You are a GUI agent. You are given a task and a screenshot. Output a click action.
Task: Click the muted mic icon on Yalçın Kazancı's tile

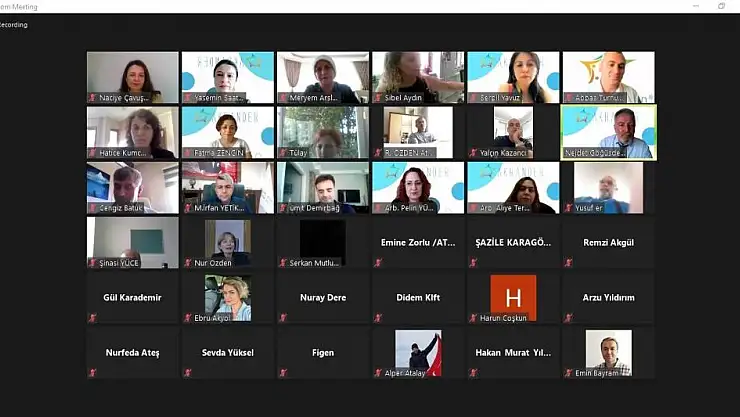click(473, 153)
